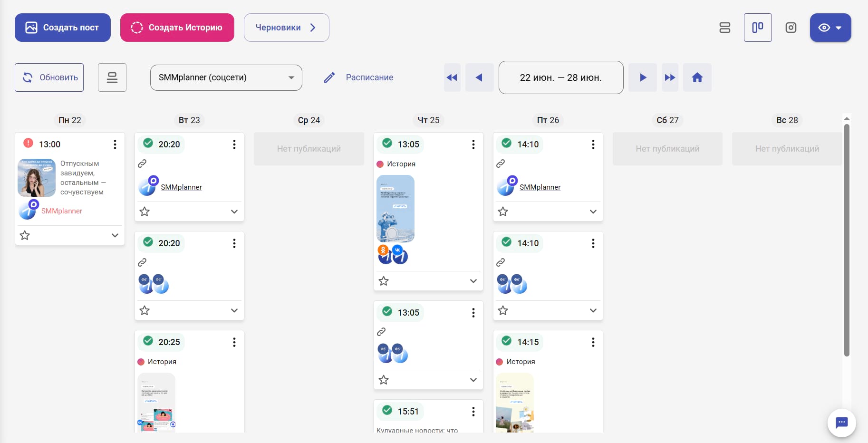Click the Создать пост button
Image resolution: width=868 pixels, height=443 pixels.
click(63, 28)
